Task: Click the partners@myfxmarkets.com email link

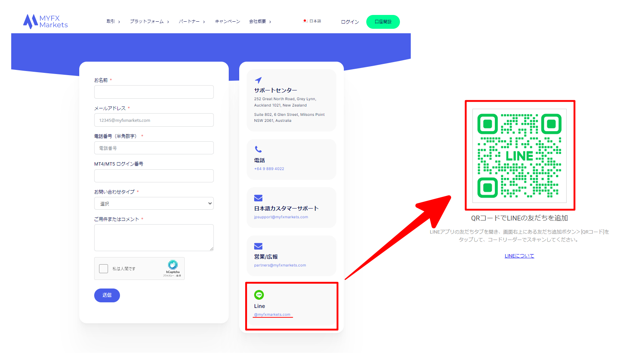Action: click(280, 265)
